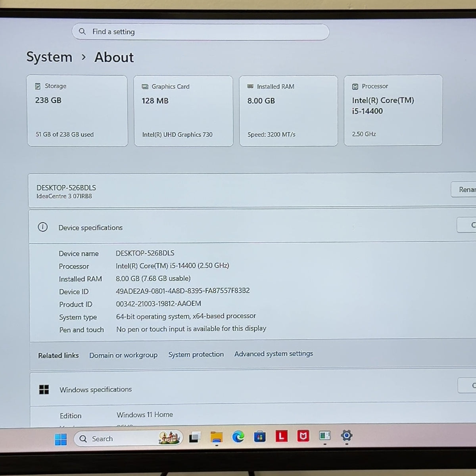Click the text 8.00 GB (7.68 GB usable)
Image resolution: width=476 pixels, height=476 pixels.
[x=153, y=278]
